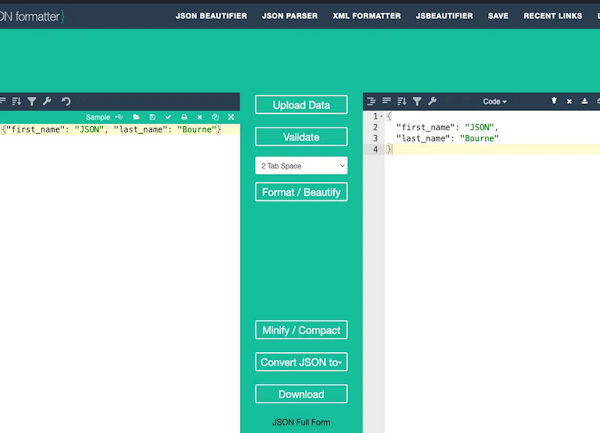Click the filter funnel icon in right editor
Image resolution: width=600 pixels, height=433 pixels.
pyautogui.click(x=417, y=101)
